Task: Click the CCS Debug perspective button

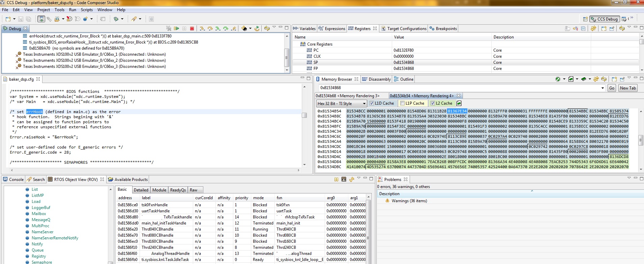Action: pyautogui.click(x=604, y=19)
